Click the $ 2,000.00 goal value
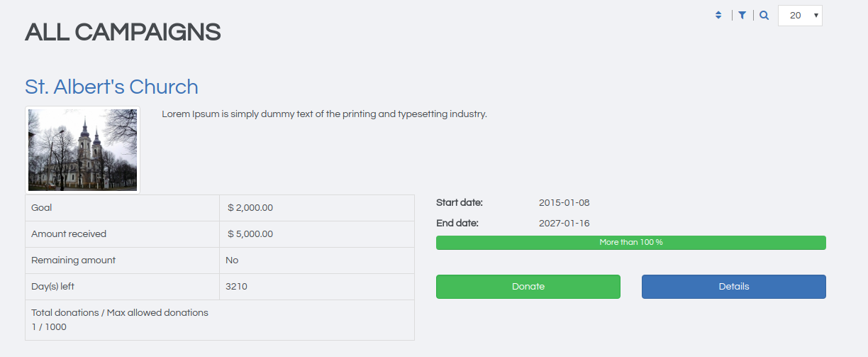The width and height of the screenshot is (868, 357). [x=250, y=208]
